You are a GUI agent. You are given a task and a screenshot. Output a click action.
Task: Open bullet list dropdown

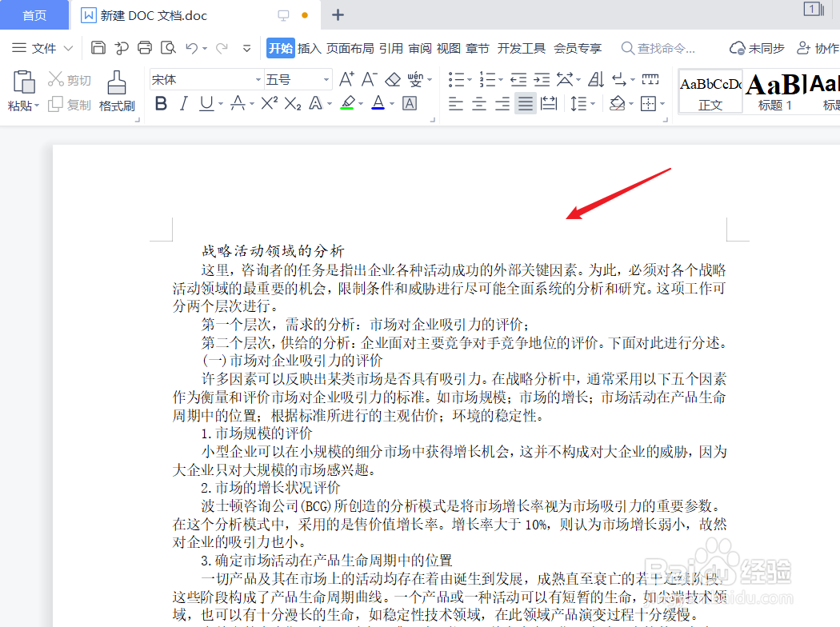click(470, 80)
